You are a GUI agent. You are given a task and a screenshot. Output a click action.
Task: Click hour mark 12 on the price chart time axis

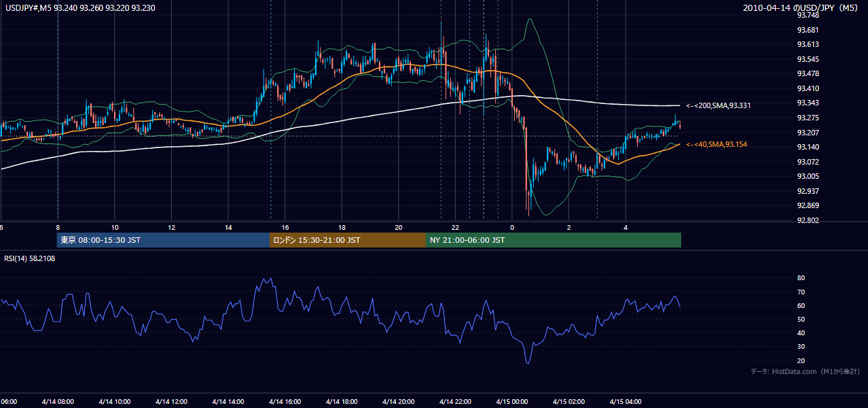pos(172,227)
